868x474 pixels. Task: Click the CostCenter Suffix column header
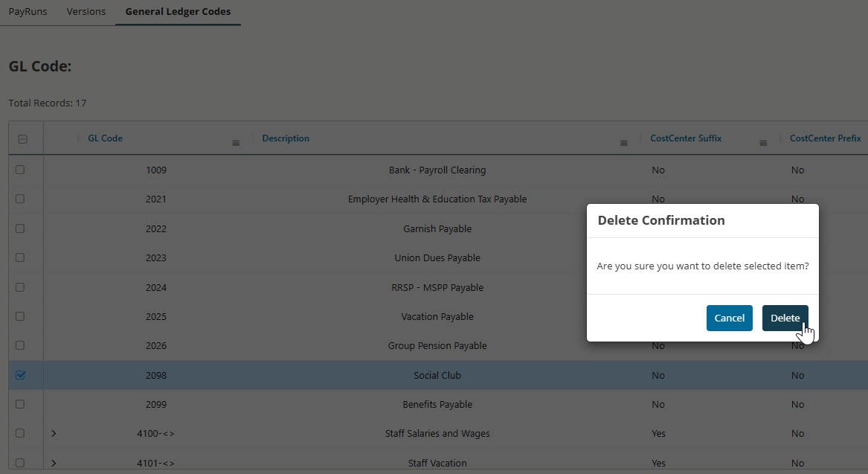pos(686,138)
